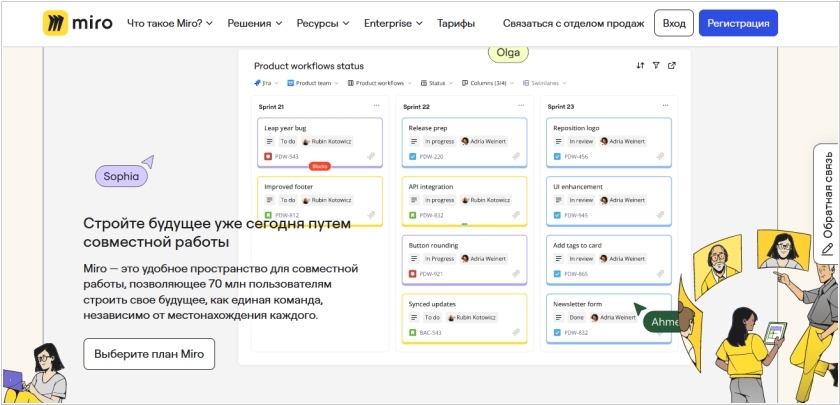Toggle blue checkbox next to PDW-865
Viewport: 840px width, 405px height.
[x=556, y=274]
